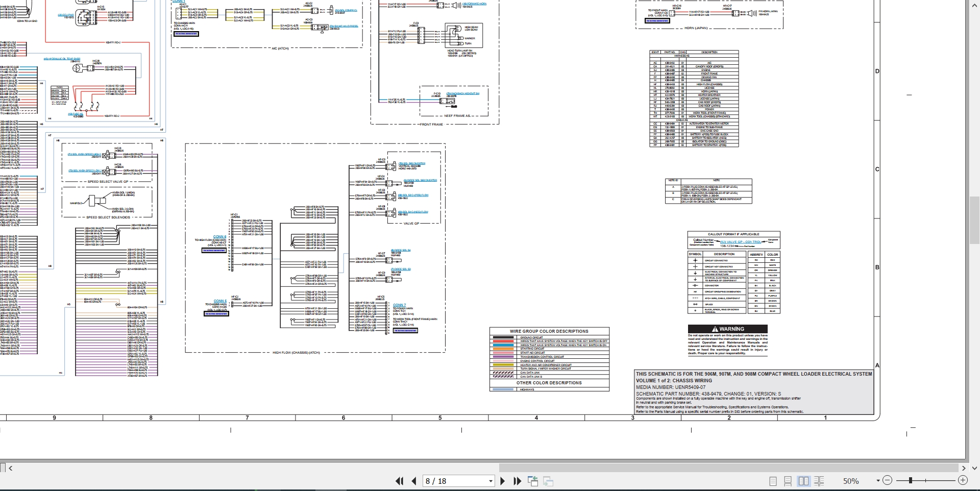Return to the previous view

533,481
